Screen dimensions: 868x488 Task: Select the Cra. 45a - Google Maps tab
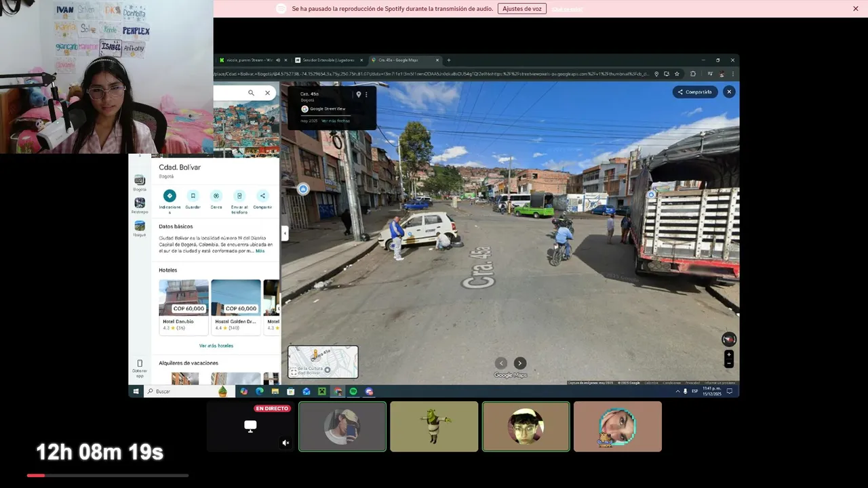(405, 60)
